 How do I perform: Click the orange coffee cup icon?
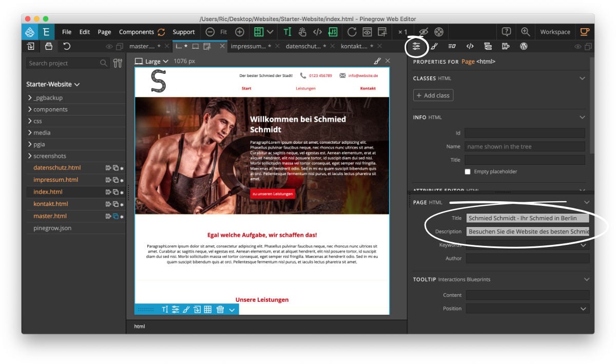[585, 32]
